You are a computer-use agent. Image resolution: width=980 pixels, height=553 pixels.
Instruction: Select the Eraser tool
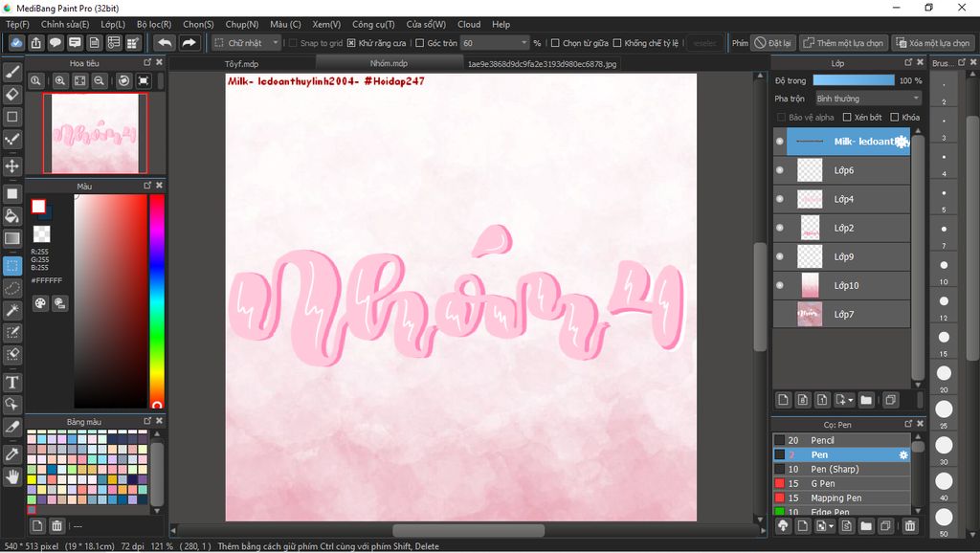coord(11,95)
